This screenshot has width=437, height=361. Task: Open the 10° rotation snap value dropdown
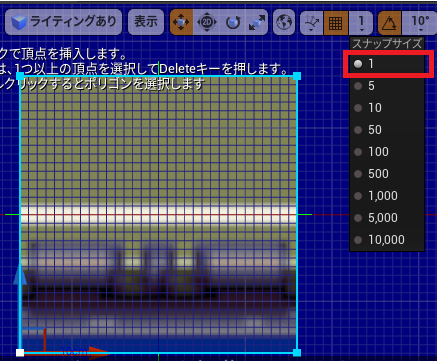pos(420,22)
